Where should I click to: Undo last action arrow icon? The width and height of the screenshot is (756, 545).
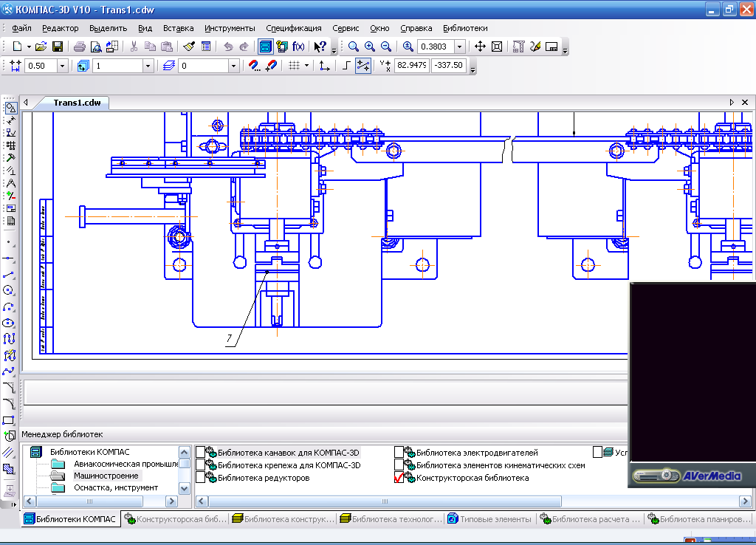click(228, 47)
